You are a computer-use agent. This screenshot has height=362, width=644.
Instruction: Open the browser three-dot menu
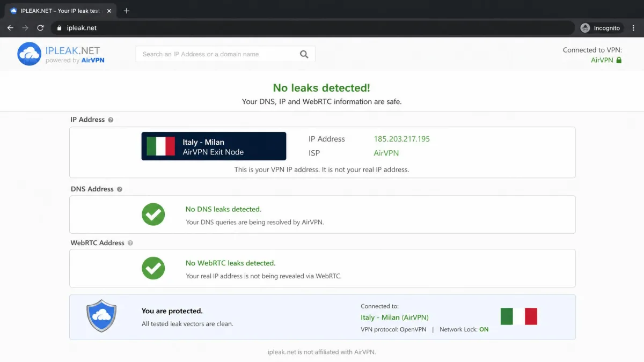pos(633,28)
